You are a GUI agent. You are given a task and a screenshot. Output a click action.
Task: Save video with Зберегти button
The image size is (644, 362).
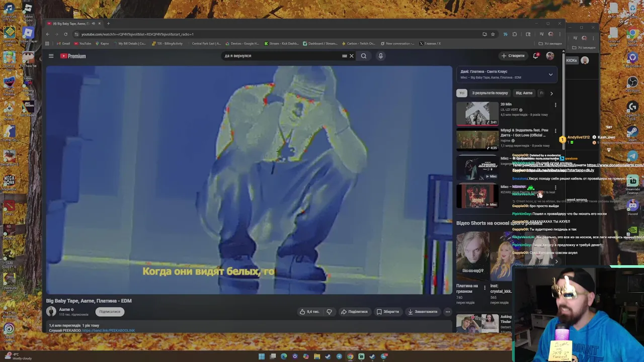[388, 312]
